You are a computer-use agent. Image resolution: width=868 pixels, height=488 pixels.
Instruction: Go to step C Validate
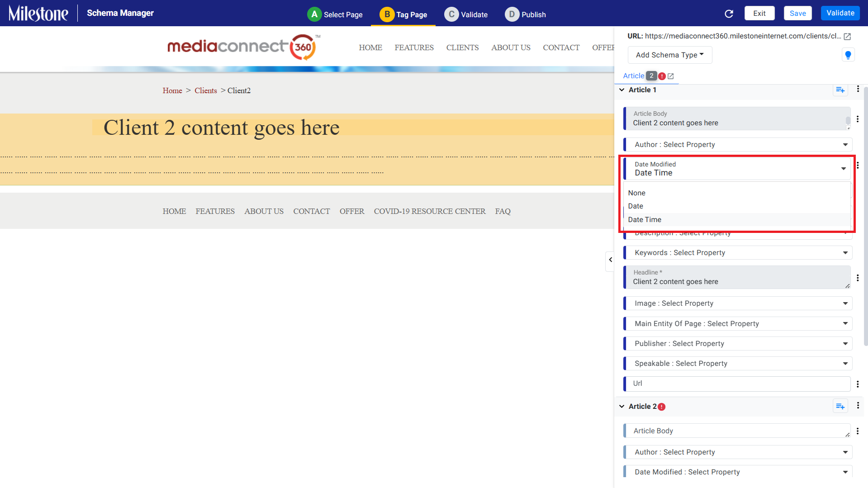tap(466, 14)
